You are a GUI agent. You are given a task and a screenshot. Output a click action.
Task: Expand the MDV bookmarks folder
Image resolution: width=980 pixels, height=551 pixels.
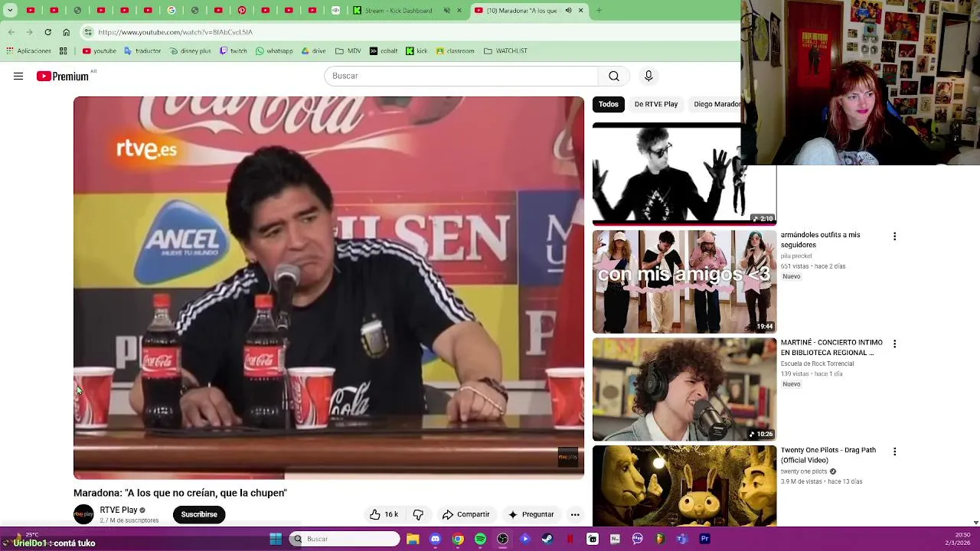348,51
